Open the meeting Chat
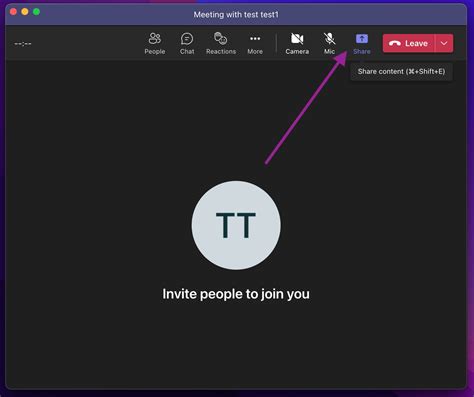This screenshot has width=474, height=397. [x=187, y=44]
